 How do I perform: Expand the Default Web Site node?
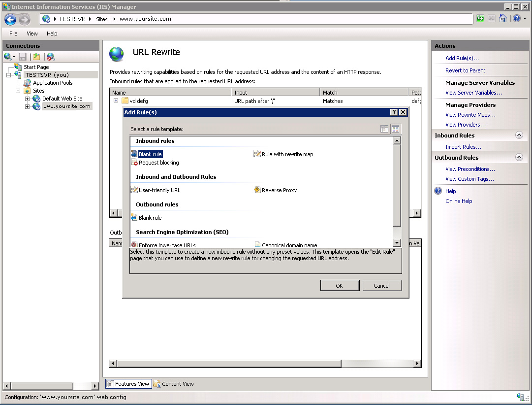27,99
